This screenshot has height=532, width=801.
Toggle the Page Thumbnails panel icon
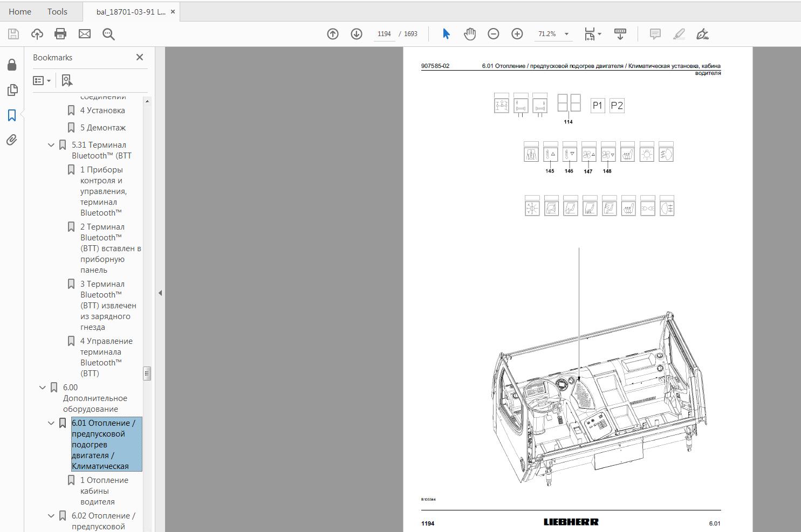(12, 90)
